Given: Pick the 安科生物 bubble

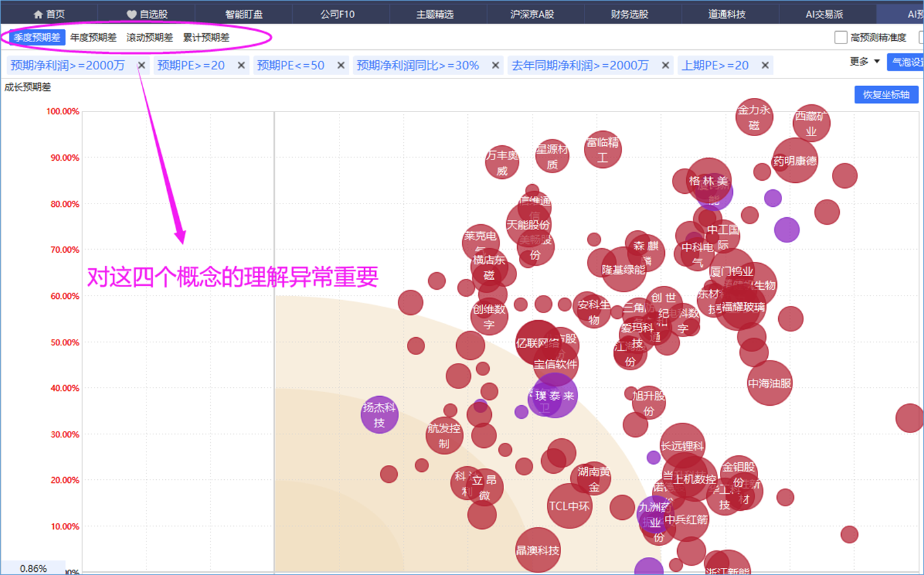Looking at the screenshot, I should (594, 311).
